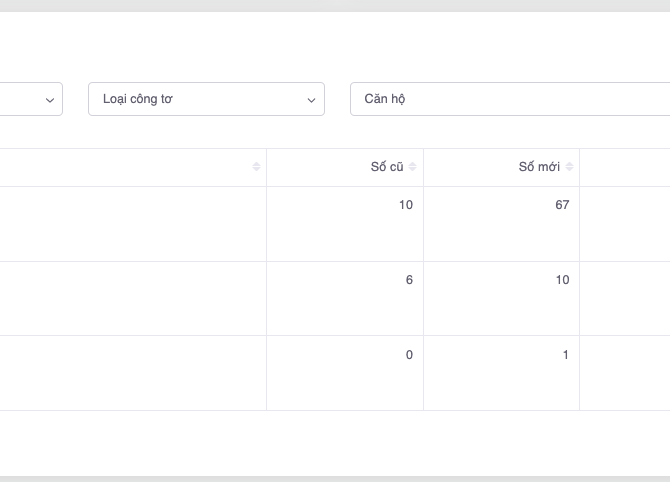The width and height of the screenshot is (670, 482).
Task: Select the second table row's blank left cell
Action: (x=130, y=298)
